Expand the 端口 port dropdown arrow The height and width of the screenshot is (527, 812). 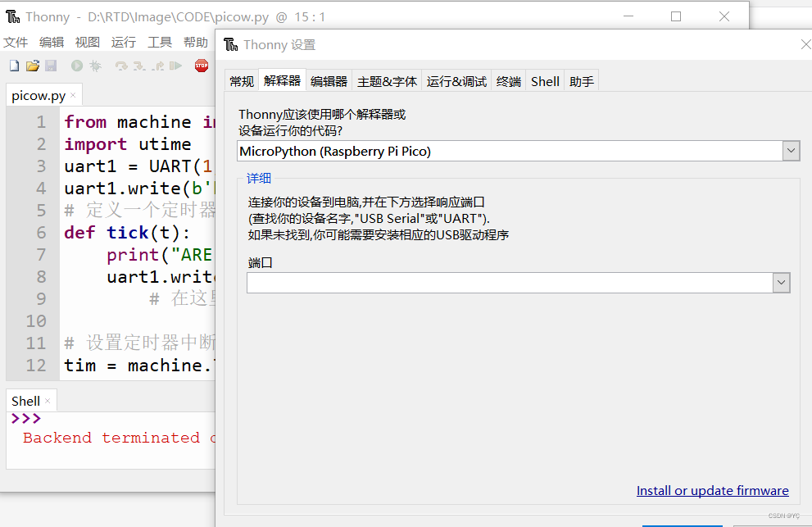[x=781, y=283]
